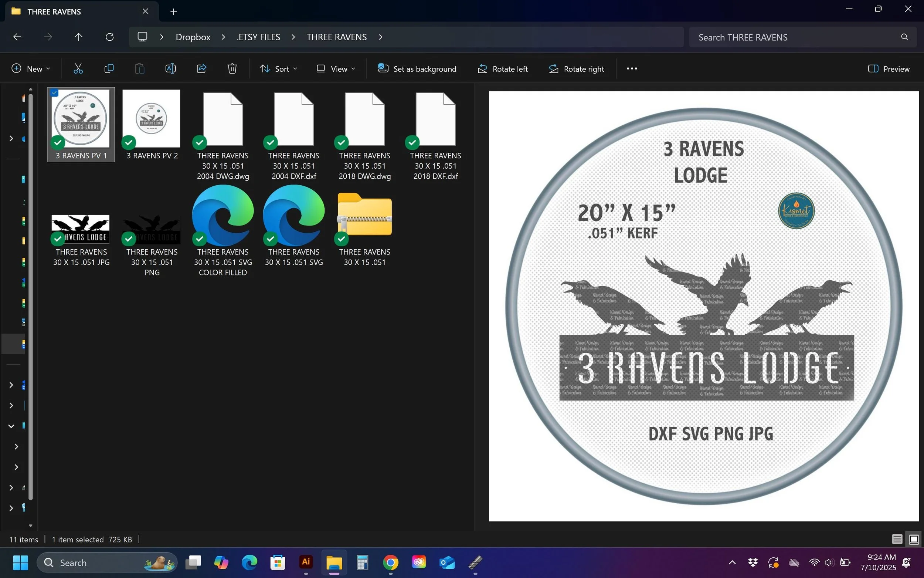Click the Delete trash can icon

tap(232, 69)
